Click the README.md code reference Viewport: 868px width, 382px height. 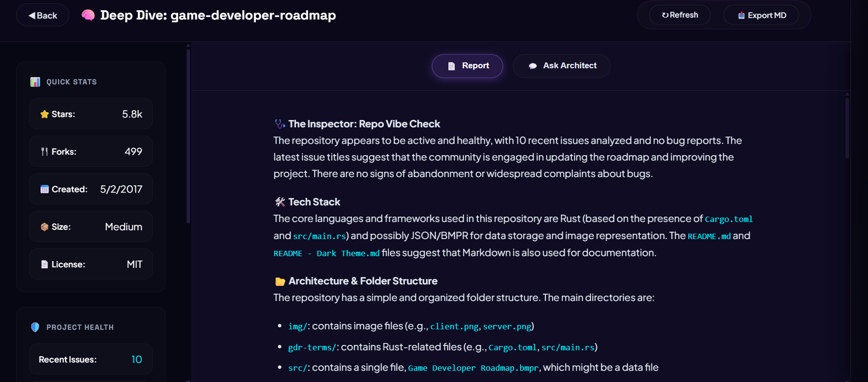tap(709, 236)
